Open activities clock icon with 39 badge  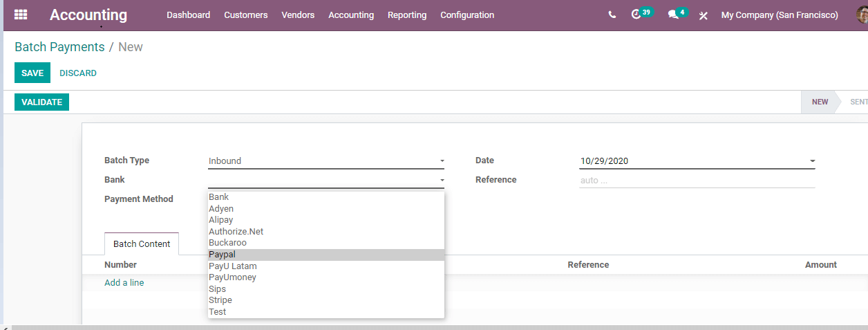641,14
